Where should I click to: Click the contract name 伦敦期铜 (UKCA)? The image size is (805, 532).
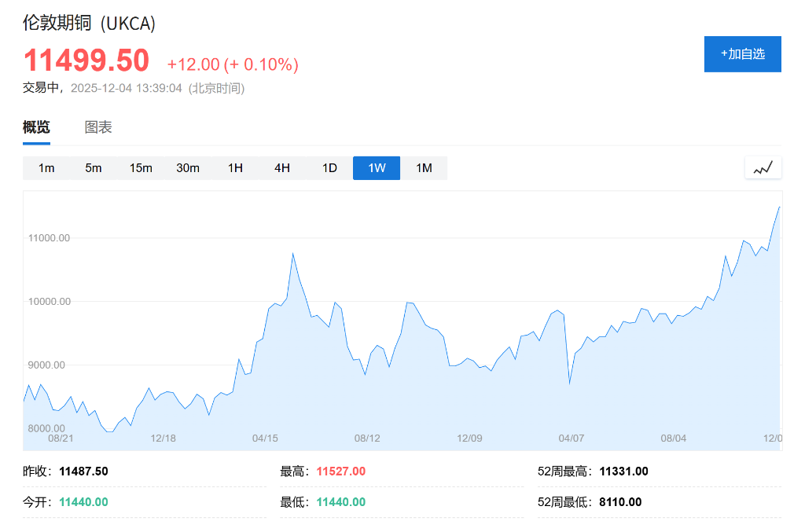coord(89,24)
